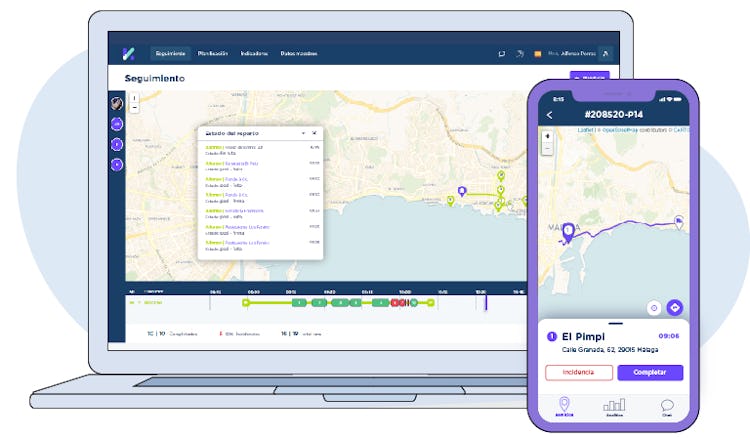
Task: Click the 09:06 time on the stop card
Action: click(x=669, y=336)
